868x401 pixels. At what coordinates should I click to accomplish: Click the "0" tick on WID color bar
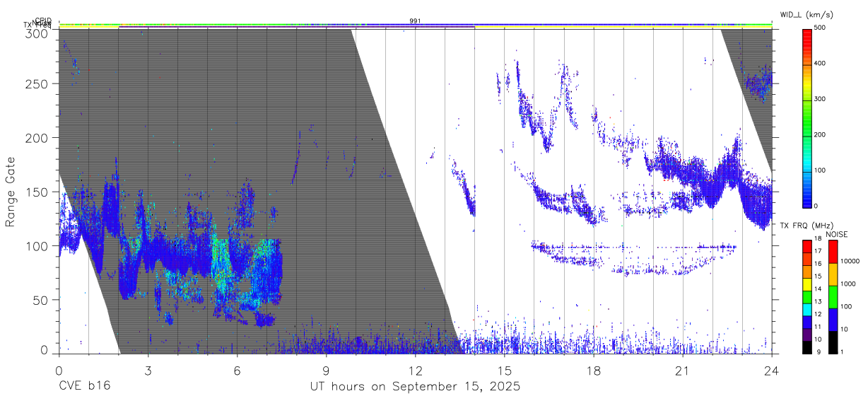(816, 206)
